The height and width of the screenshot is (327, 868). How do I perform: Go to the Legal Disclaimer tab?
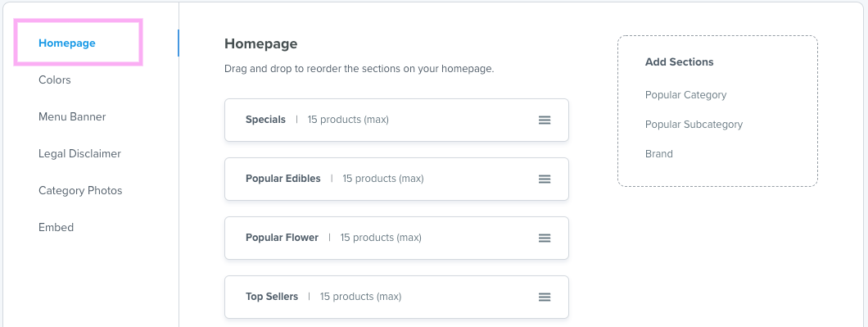(x=79, y=153)
